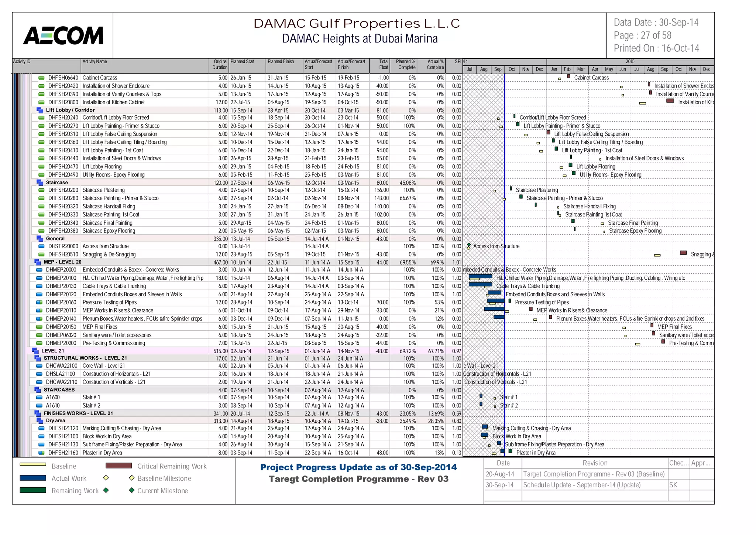Select MEP Final Fixes activity name
Screen dimensions: 756x535
tap(100, 327)
